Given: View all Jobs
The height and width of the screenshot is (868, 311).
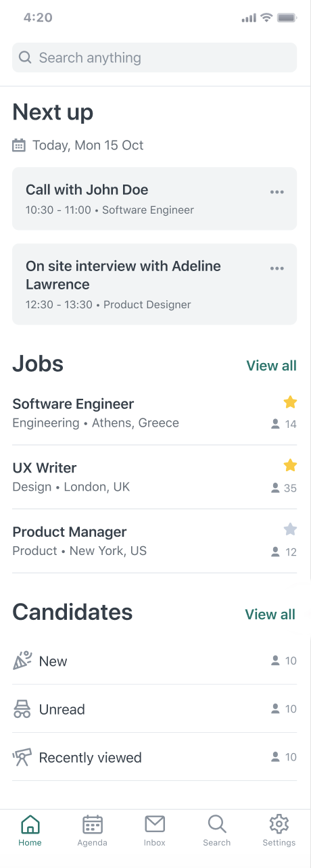Looking at the screenshot, I should 271,366.
